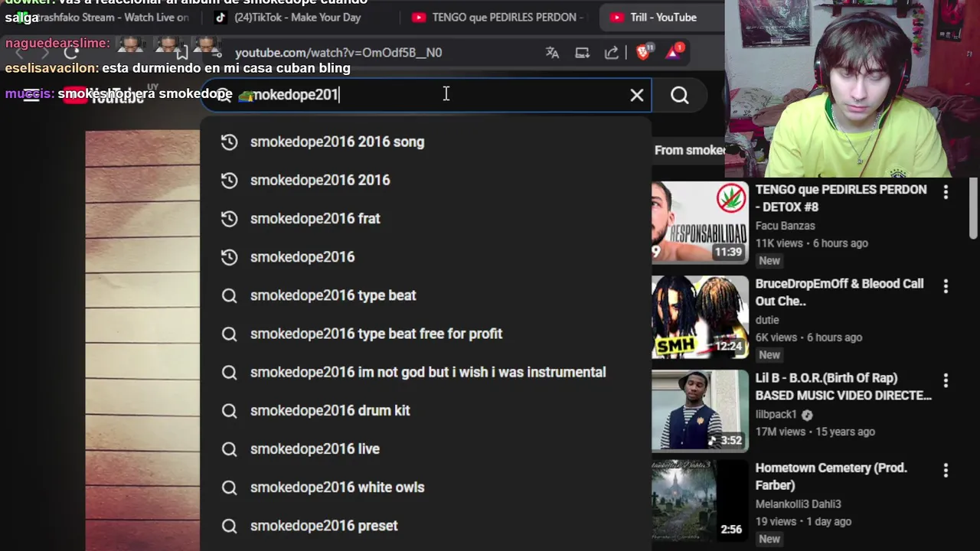Open 'BruceDropEmOff & Bleood Call Out Che..' title
This screenshot has height=551, width=980.
[839, 292]
